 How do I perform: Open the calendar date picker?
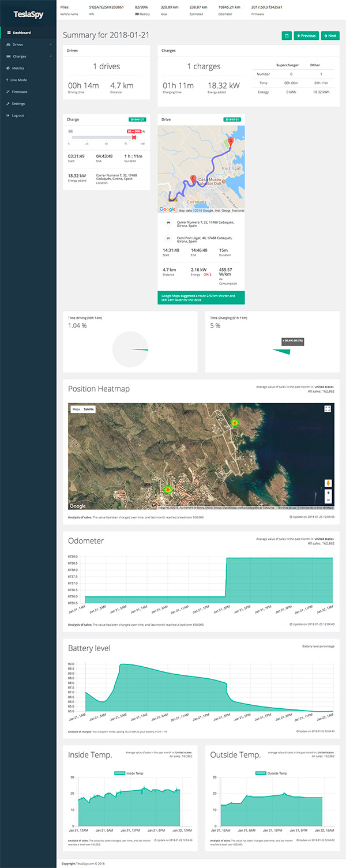coord(287,36)
